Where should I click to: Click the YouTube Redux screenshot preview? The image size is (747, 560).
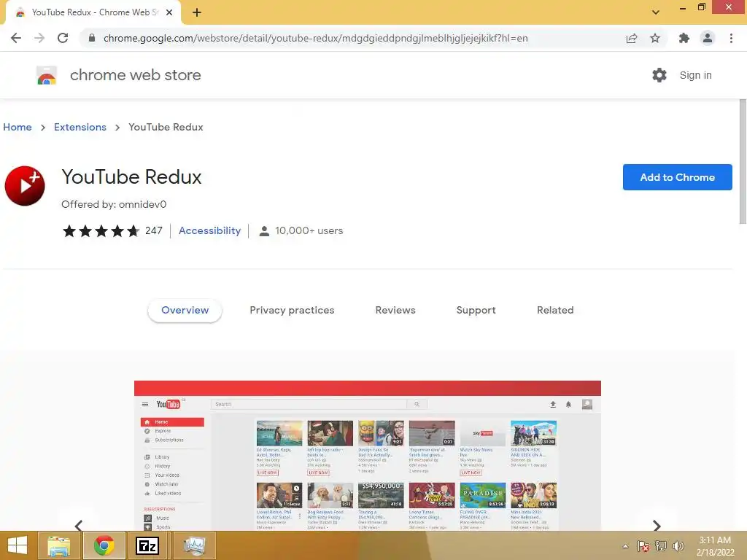pyautogui.click(x=368, y=455)
